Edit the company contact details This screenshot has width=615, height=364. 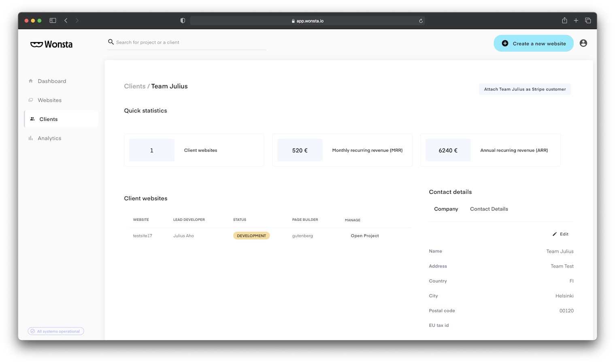(561, 234)
